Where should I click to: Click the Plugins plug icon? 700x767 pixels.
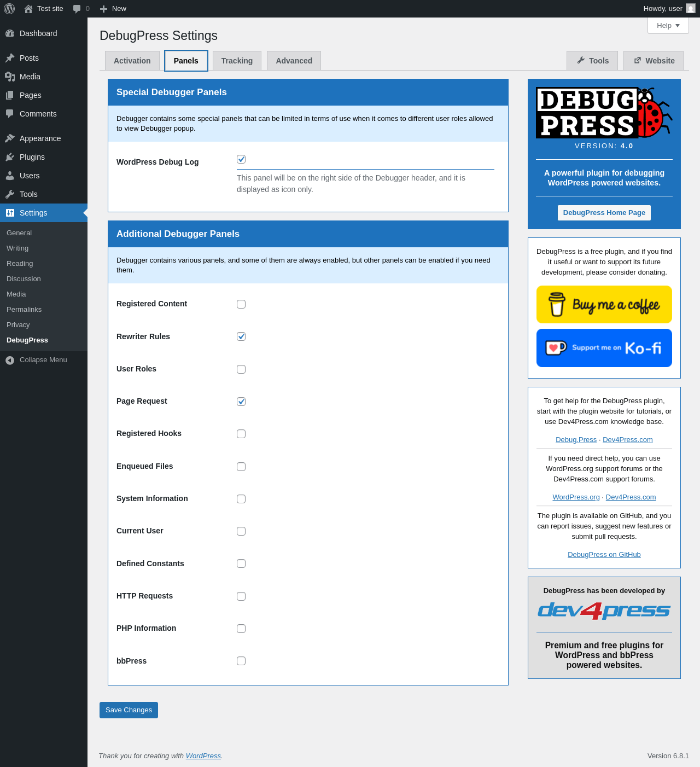click(10, 157)
